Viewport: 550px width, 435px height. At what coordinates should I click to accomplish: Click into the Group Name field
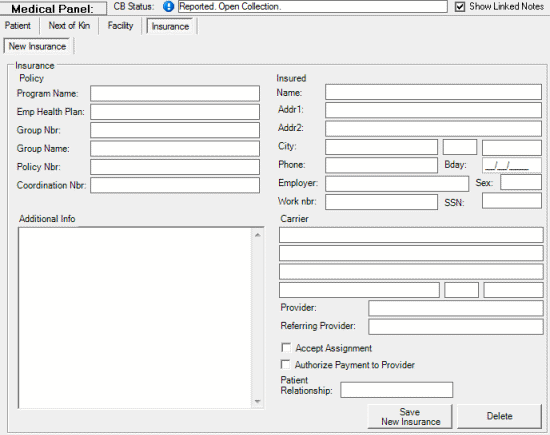click(175, 148)
